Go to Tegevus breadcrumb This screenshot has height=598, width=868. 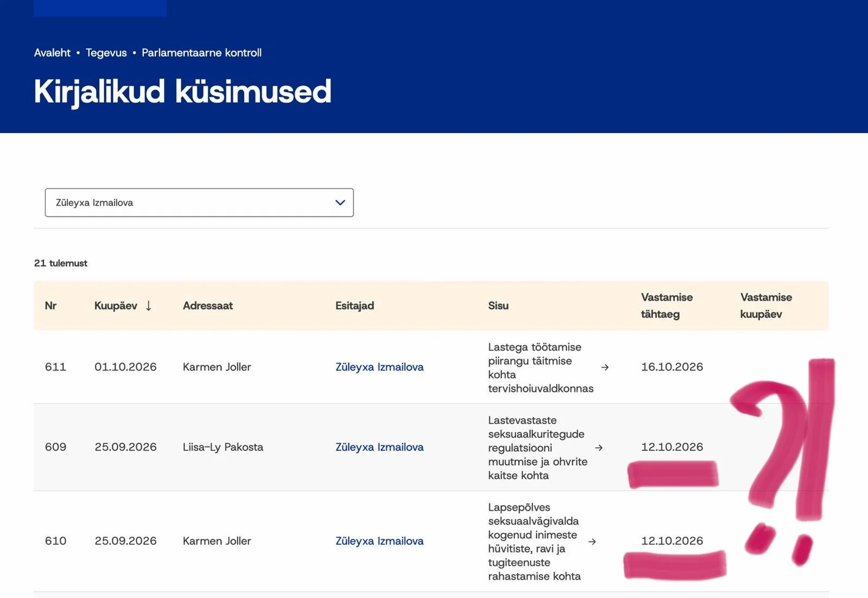coord(106,53)
